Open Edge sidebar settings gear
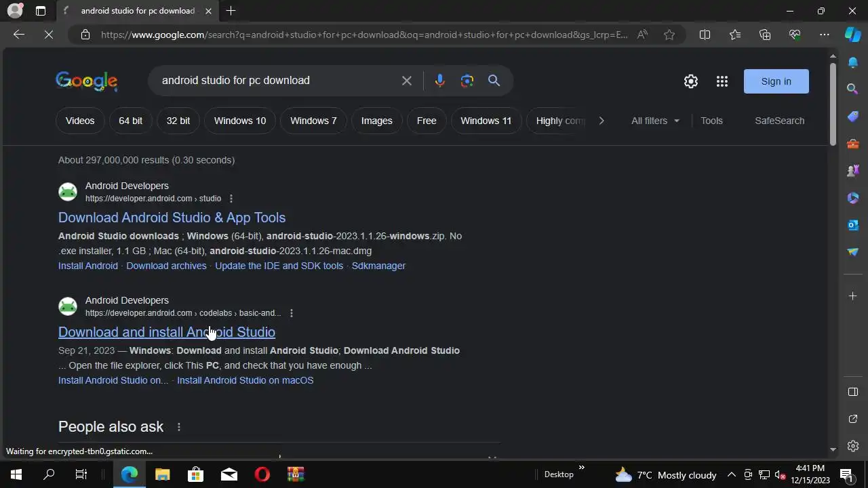Screen dimensions: 868x488 (853, 446)
